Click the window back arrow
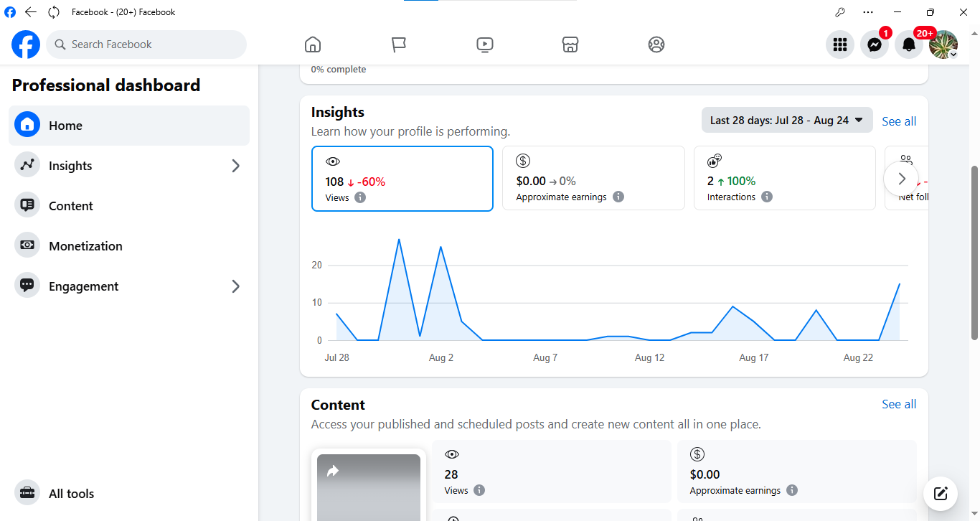 [x=30, y=12]
